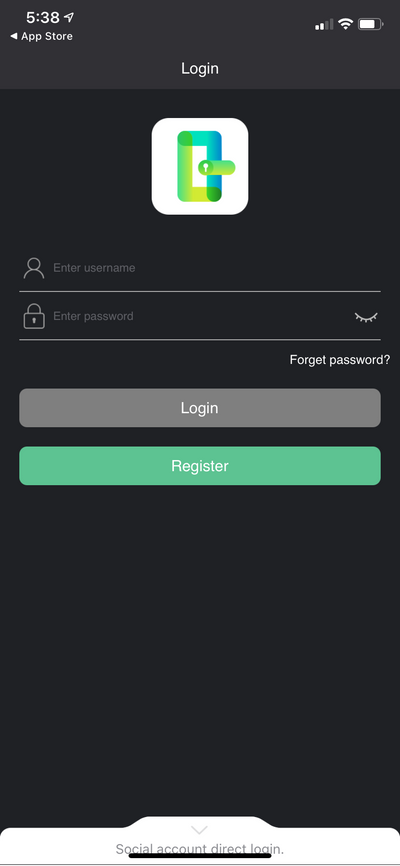Tap the location arrow icon
Screen dimensions: 400x866
tap(69, 18)
